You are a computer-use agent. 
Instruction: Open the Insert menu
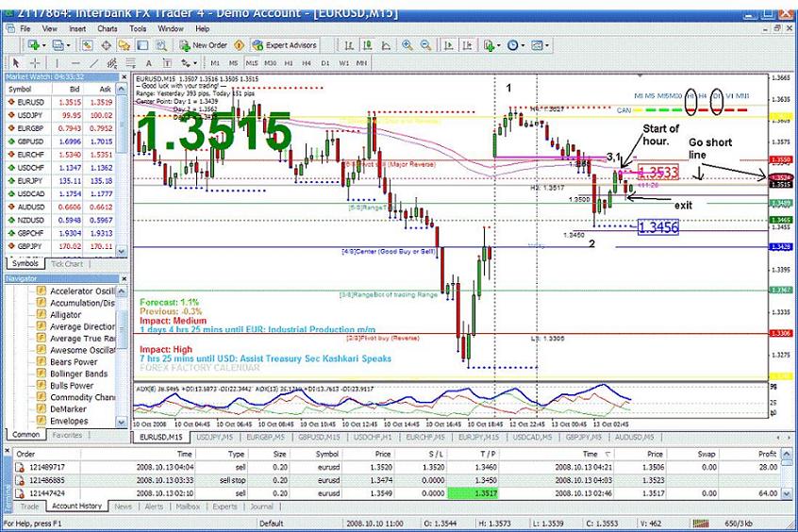coord(77,29)
